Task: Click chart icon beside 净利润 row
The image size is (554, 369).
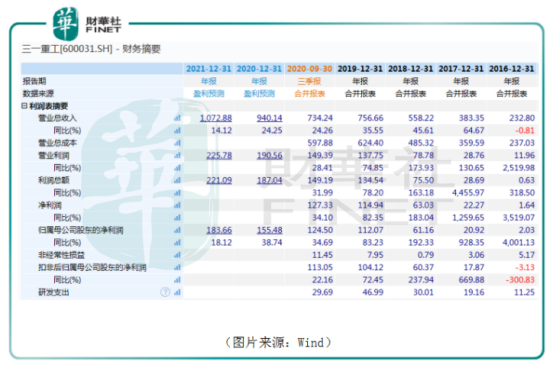Action: [x=177, y=205]
